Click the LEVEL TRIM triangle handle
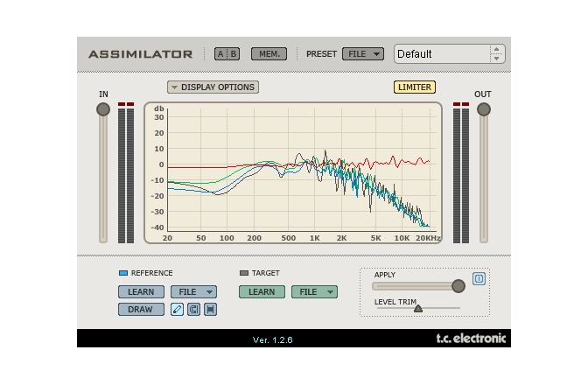 click(x=418, y=309)
